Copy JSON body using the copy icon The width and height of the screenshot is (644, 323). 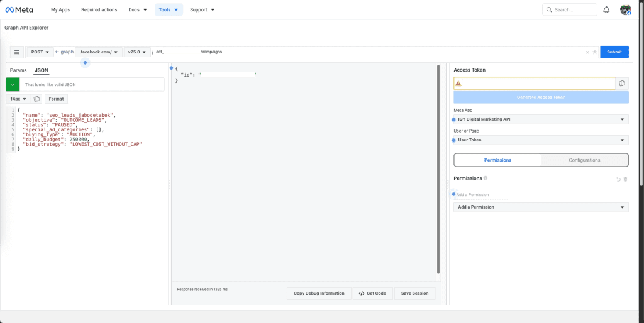pyautogui.click(x=36, y=99)
